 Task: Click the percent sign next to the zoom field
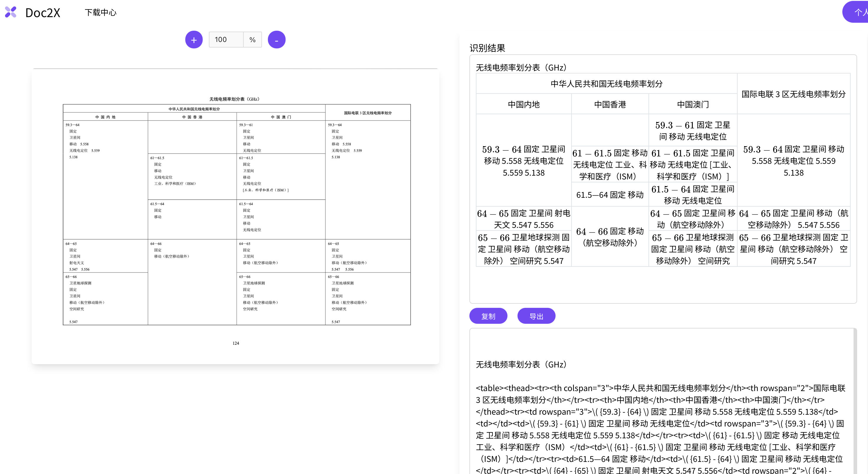pos(252,40)
